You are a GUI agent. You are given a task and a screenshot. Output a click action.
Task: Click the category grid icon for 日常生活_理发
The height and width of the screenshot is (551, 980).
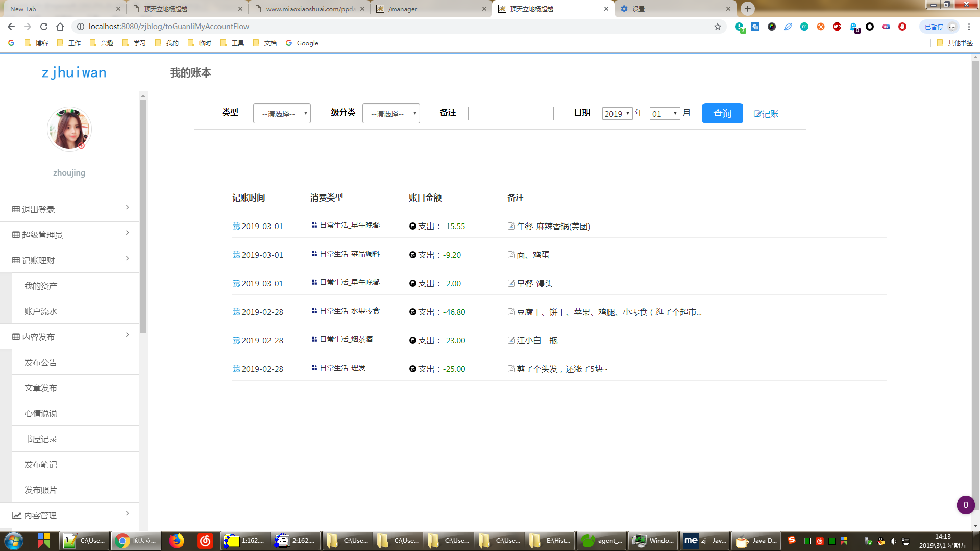coord(314,368)
